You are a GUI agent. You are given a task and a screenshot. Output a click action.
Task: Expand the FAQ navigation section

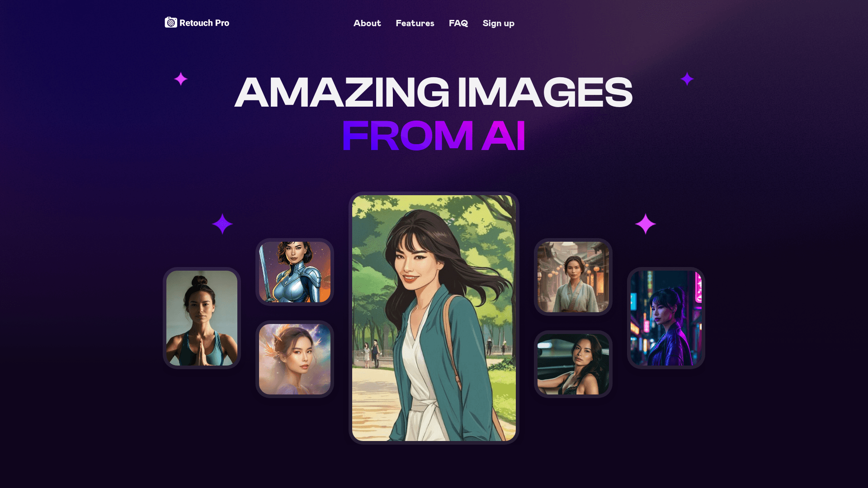click(x=458, y=23)
